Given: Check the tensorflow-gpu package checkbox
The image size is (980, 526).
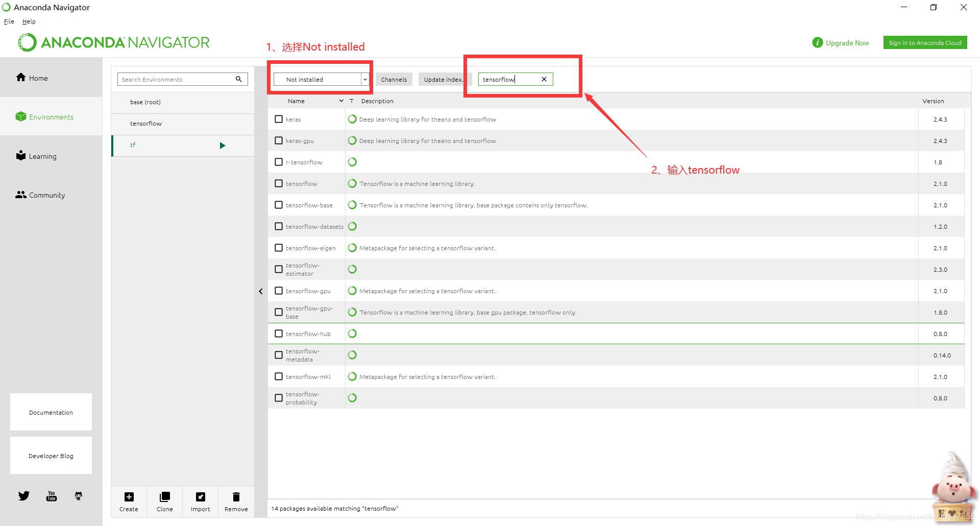Looking at the screenshot, I should [x=279, y=291].
